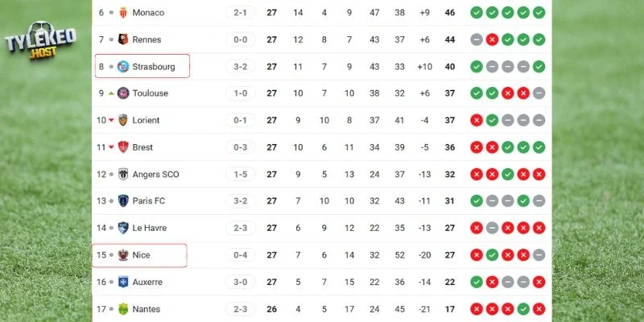644x322 pixels.
Task: Open the Angers SCO team link
Action: 157,174
